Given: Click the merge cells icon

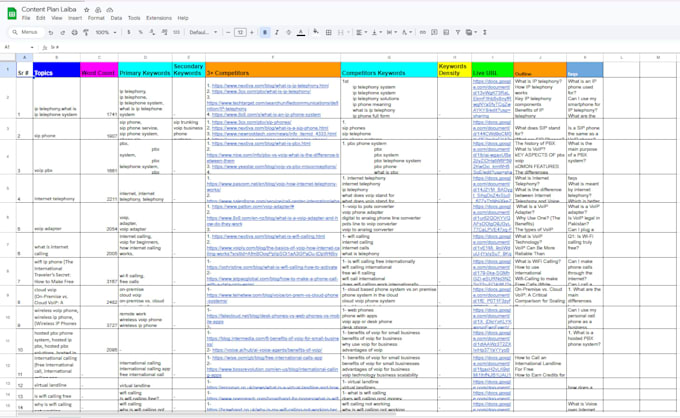Looking at the screenshot, I should 340,33.
